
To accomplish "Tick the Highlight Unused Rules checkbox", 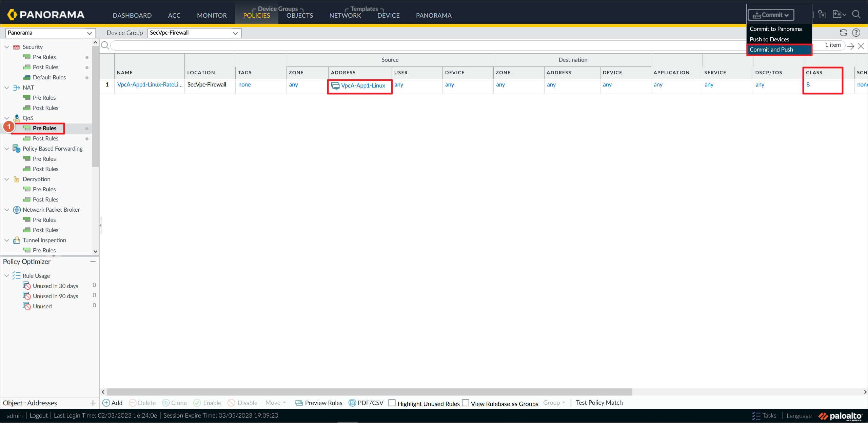I will [392, 403].
